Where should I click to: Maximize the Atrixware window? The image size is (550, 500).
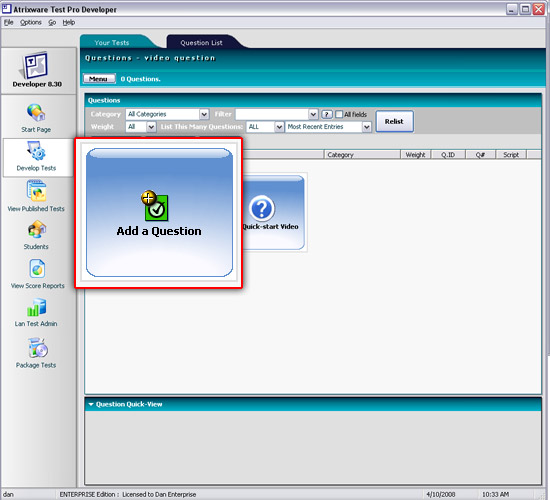[x=525, y=9]
